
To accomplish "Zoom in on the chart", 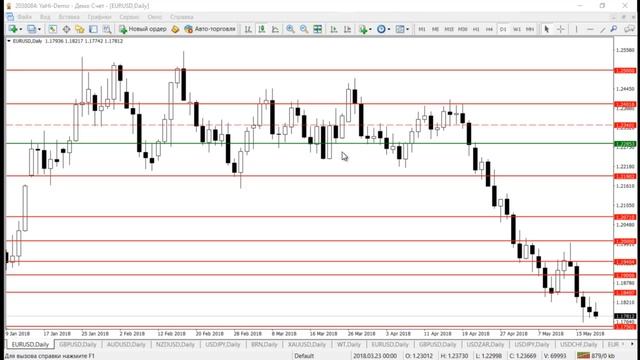I will pos(290,29).
